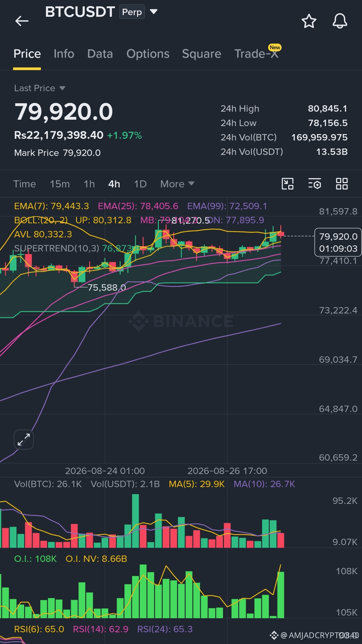Open the chart drawing tools icon
The height and width of the screenshot is (644, 362).
(x=287, y=184)
